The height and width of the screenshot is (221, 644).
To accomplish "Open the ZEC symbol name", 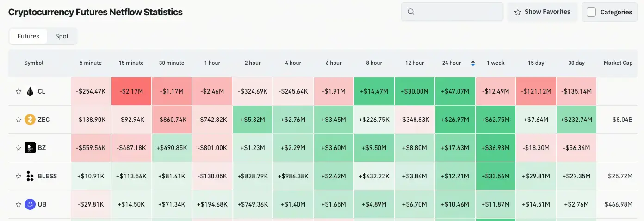I will (x=43, y=120).
